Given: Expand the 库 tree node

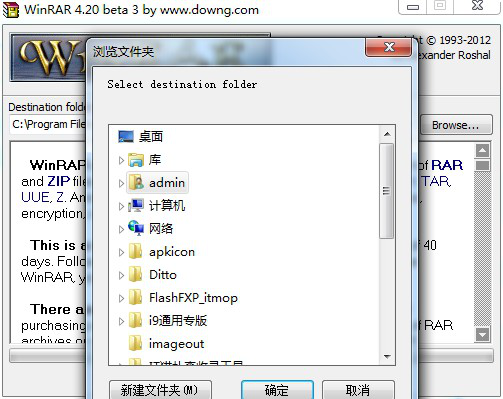Looking at the screenshot, I should (x=121, y=160).
